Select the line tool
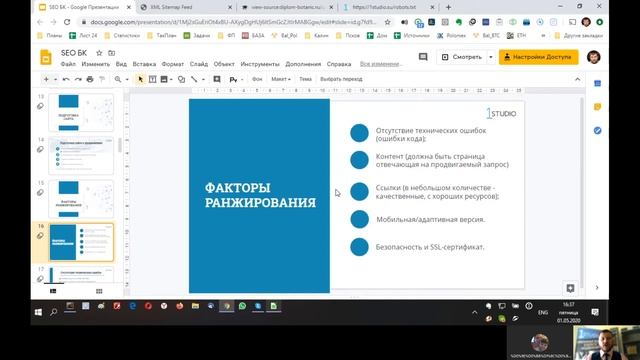This screenshot has width=640, height=360. (x=194, y=79)
